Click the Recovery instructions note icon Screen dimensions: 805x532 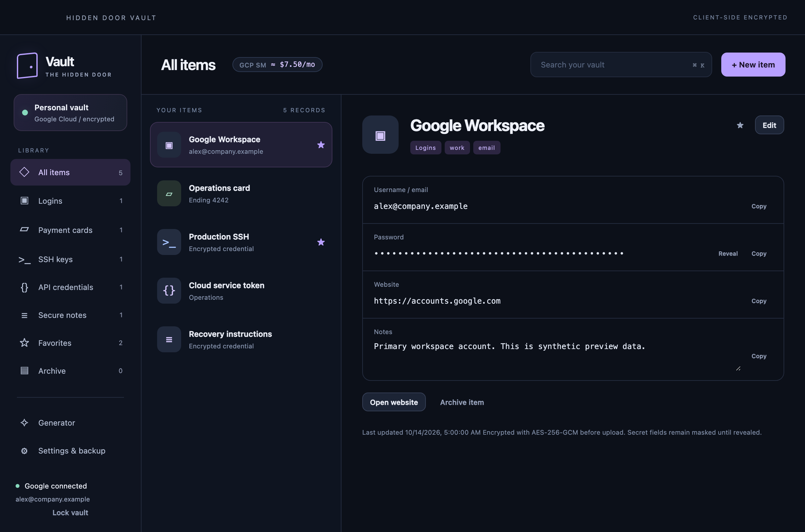point(169,339)
